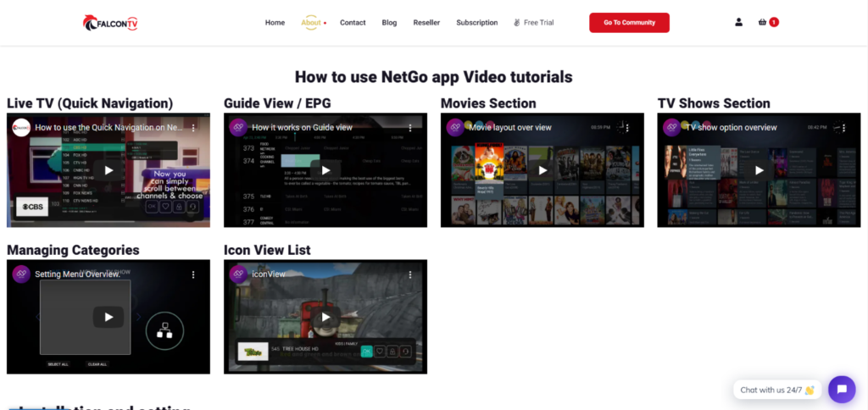Viewport: 868px width, 410px height.
Task: Click the Chat with us 24/7 bubble
Action: 777,390
